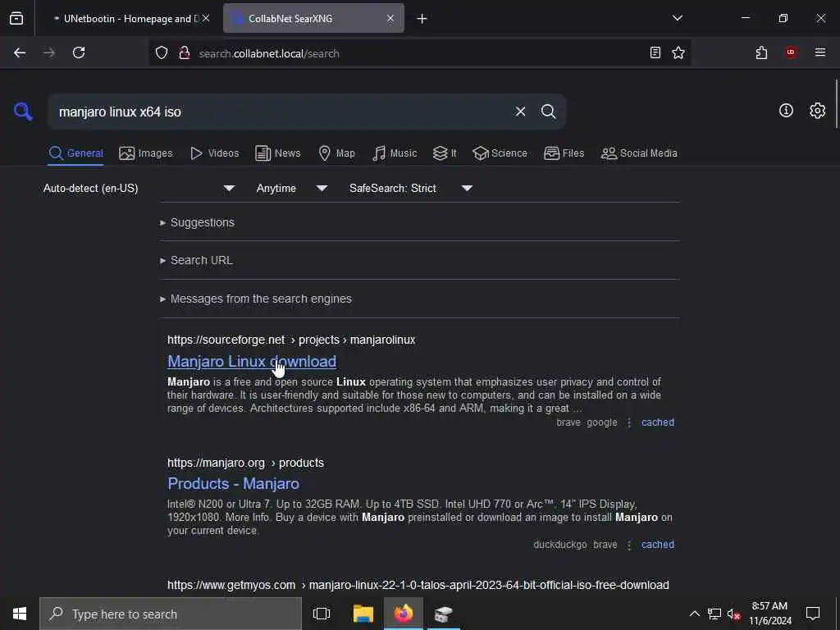The image size is (840, 630).
Task: Click the UNetbootin app taskbar icon
Action: pyautogui.click(x=444, y=614)
